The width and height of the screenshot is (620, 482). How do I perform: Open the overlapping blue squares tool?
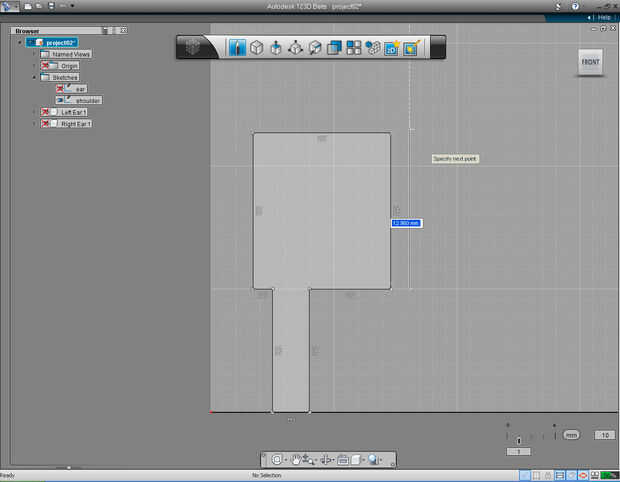coord(334,48)
